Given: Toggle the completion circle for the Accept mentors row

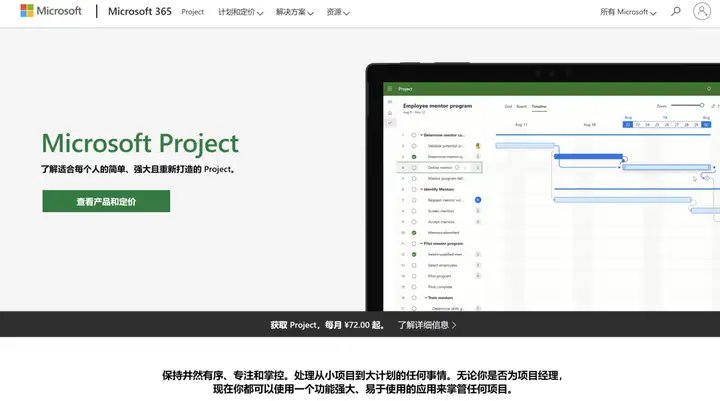Looking at the screenshot, I should coord(414,222).
